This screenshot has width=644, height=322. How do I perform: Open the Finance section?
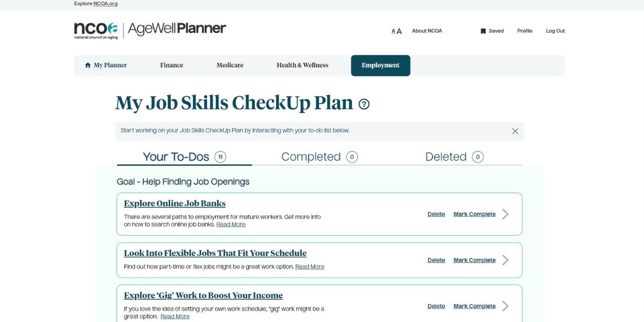click(x=171, y=65)
